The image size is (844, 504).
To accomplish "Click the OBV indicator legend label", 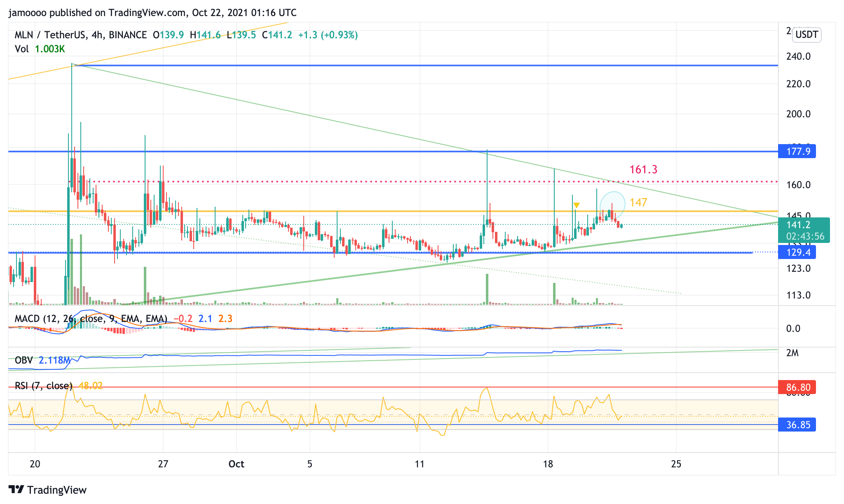I will pos(23,360).
